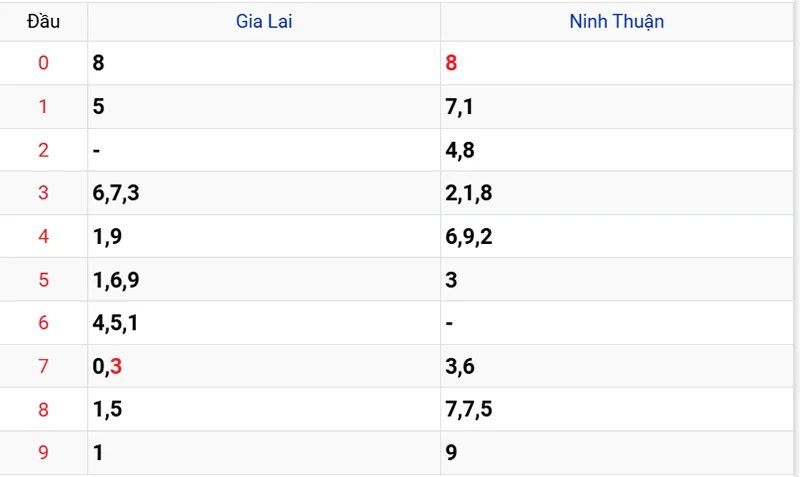Click Ninh Thuận value 6,9,2
The width and height of the screenshot is (800, 477).
tap(468, 236)
